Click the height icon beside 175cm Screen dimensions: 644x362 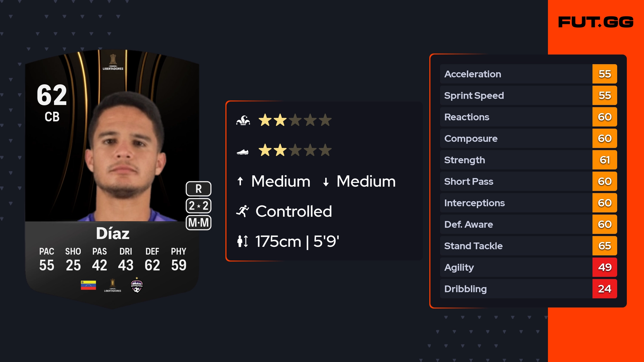pos(243,241)
